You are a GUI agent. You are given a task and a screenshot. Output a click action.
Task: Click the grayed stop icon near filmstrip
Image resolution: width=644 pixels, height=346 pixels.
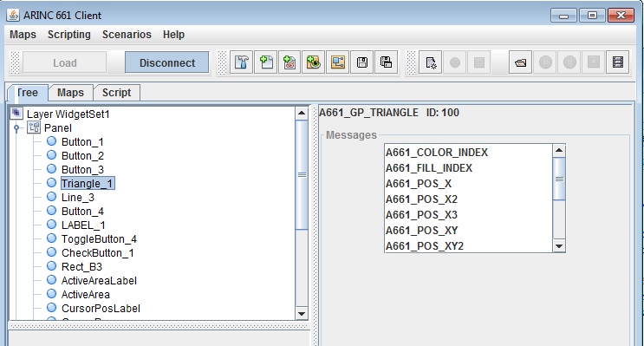[594, 62]
